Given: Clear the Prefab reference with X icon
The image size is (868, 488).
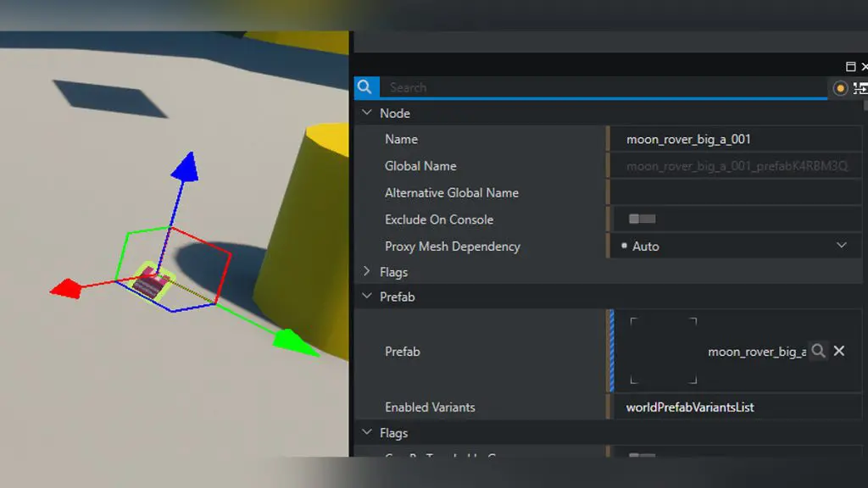Looking at the screenshot, I should [839, 351].
